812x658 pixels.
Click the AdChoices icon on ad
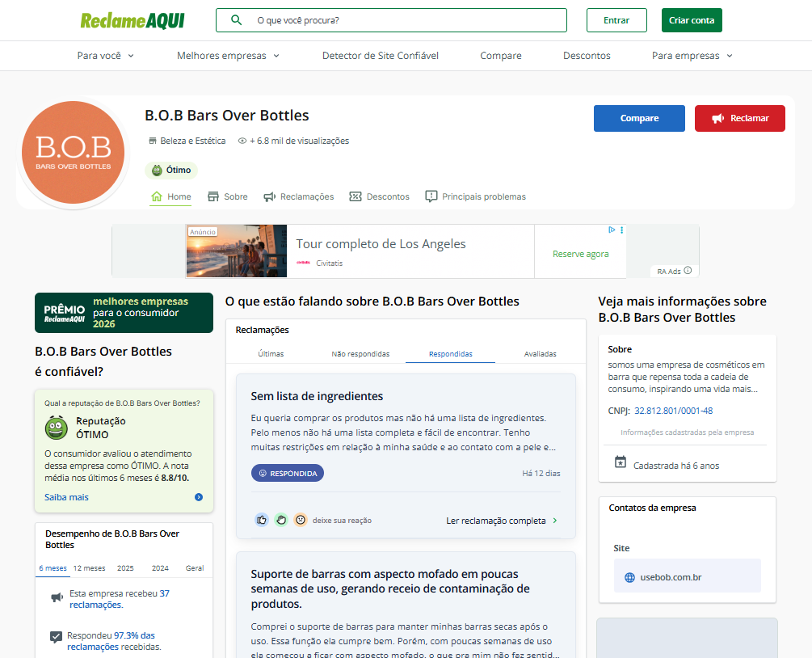[612, 230]
